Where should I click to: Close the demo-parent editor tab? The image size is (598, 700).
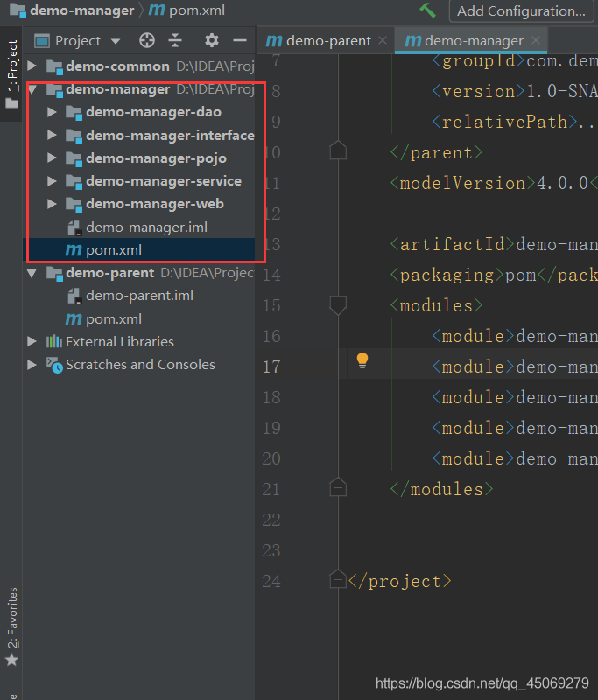pyautogui.click(x=383, y=40)
